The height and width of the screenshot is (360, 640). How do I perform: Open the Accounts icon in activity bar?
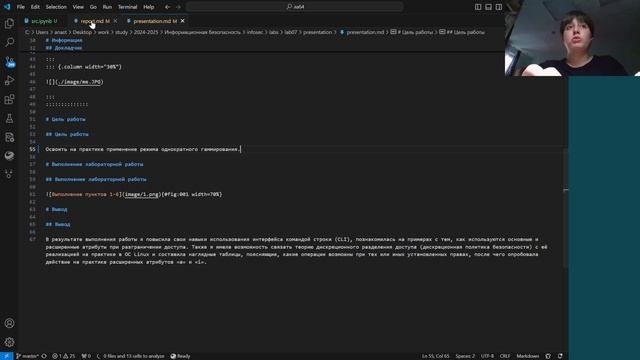pyautogui.click(x=9, y=323)
